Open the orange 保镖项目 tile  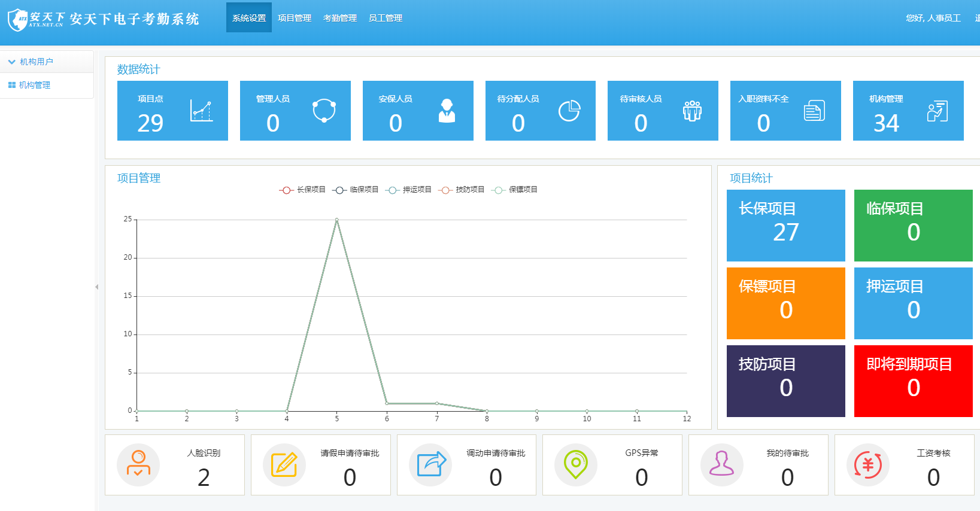(785, 303)
